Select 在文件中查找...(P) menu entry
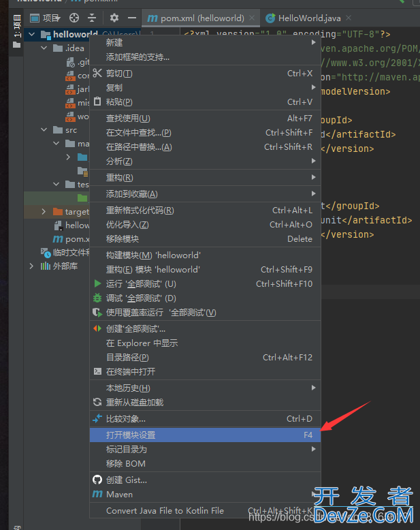 tap(206, 132)
